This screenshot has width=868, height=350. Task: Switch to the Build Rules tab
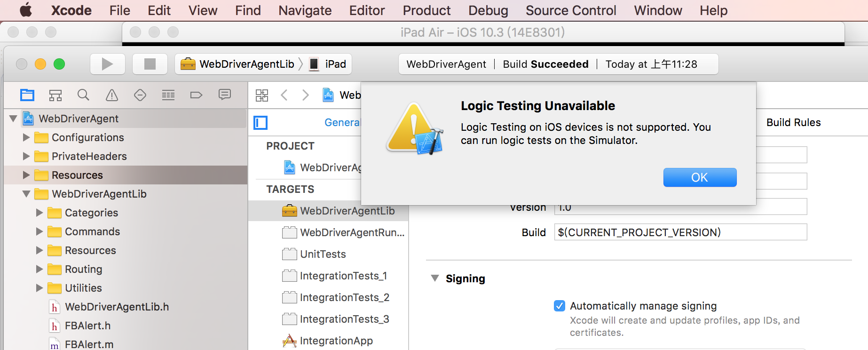pos(793,122)
